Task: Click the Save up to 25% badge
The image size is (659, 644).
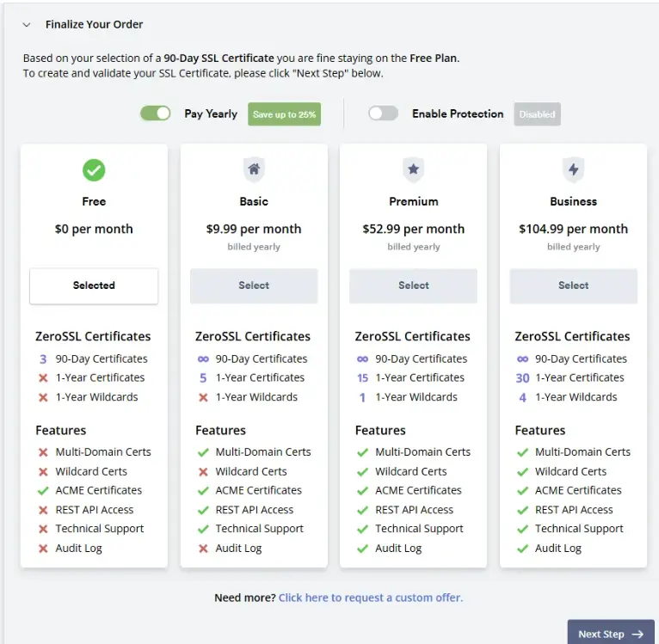Action: tap(284, 114)
